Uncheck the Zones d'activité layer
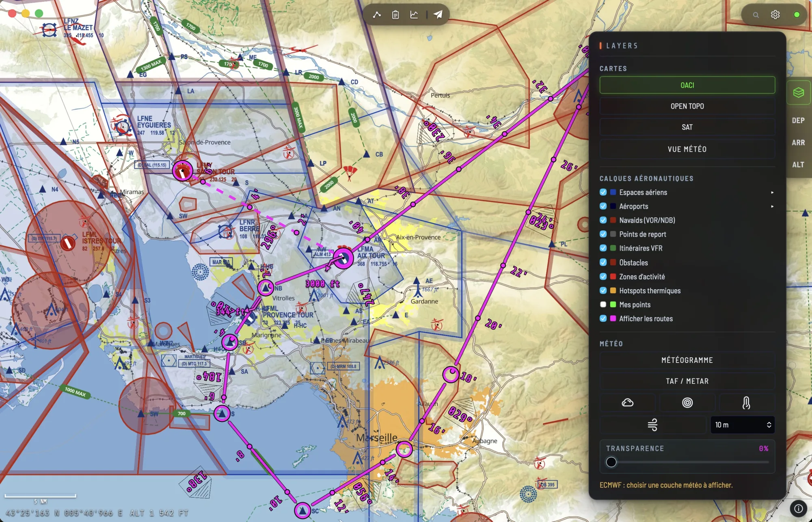The width and height of the screenshot is (812, 522). pyautogui.click(x=603, y=276)
